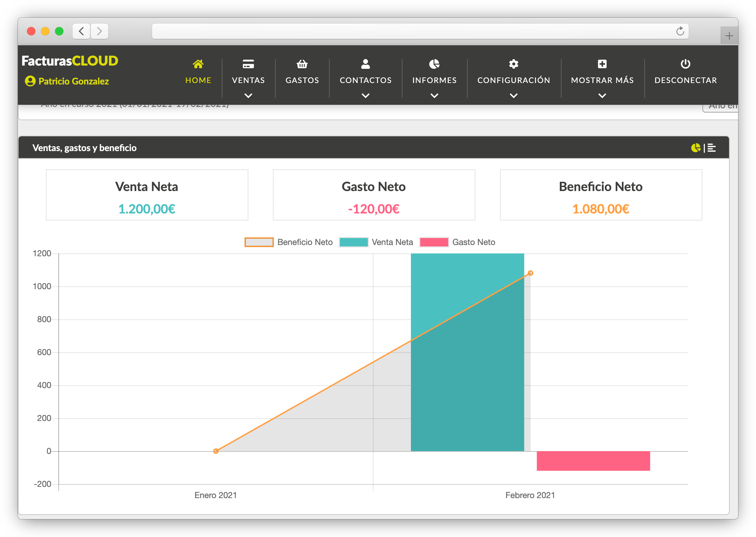Screen dimensions: 756x537
Task: Click the Desconectar power icon
Action: pos(685,64)
